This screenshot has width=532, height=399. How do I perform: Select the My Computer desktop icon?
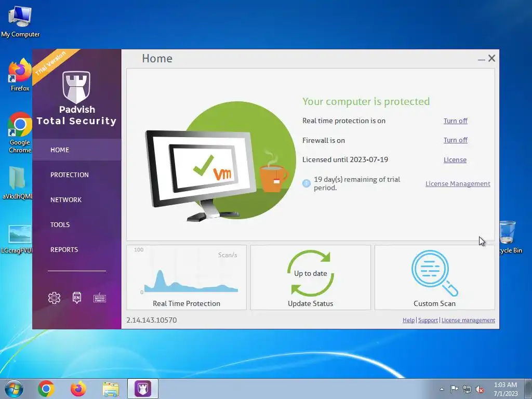(20, 22)
